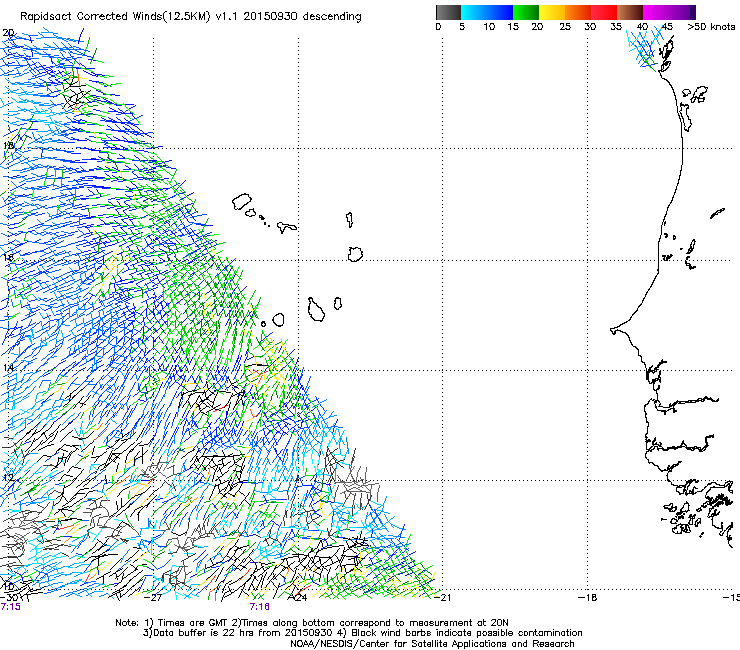Click the latitude label '16' on the left axis

click(x=8, y=257)
